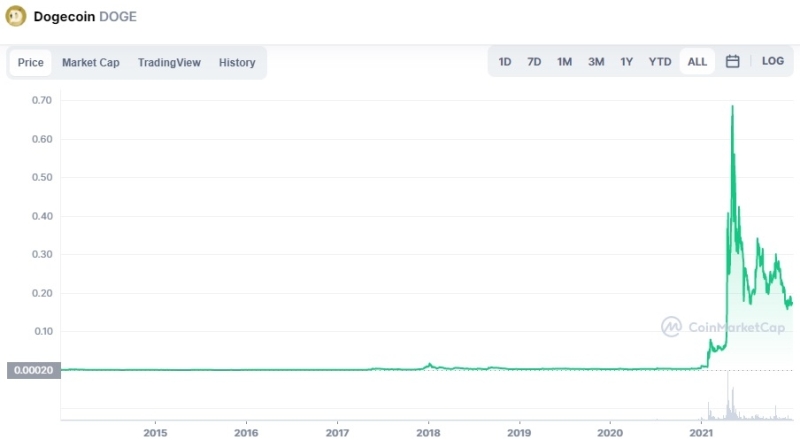
Task: Select the 1D time range
Action: coord(505,62)
